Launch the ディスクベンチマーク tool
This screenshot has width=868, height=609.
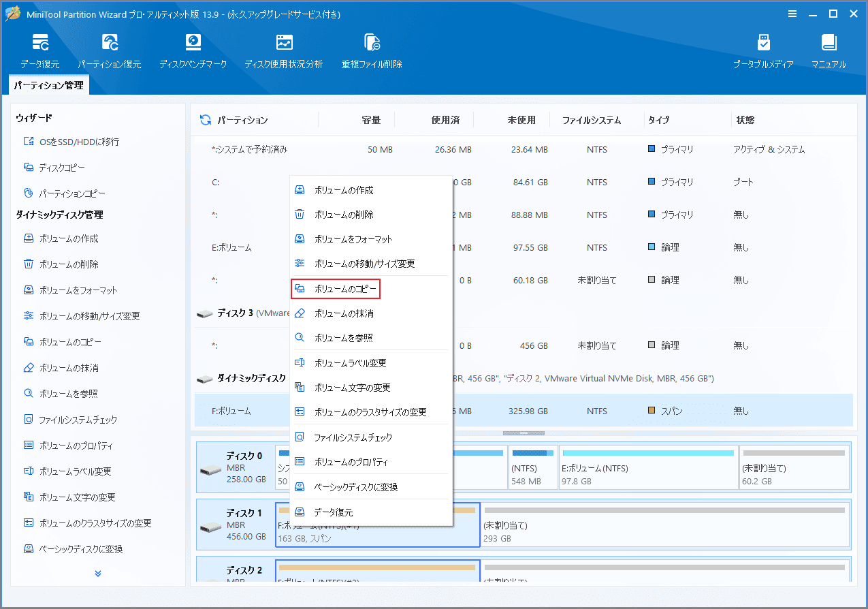coord(194,50)
